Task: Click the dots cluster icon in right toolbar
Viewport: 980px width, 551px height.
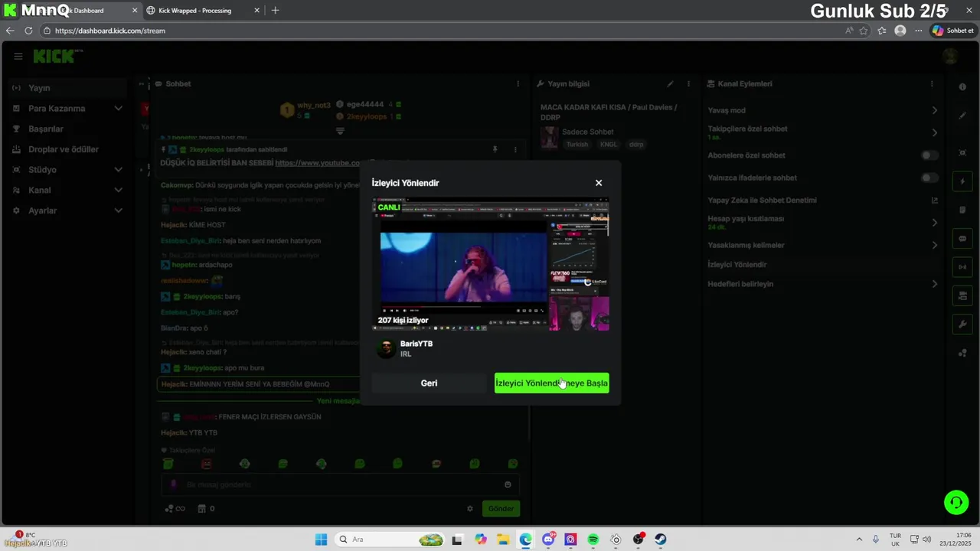Action: 962,353
